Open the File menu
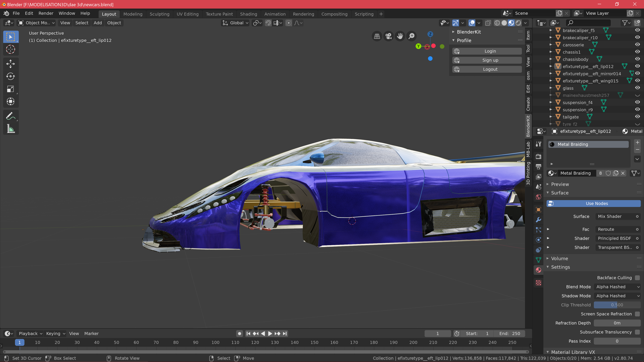 (16, 13)
